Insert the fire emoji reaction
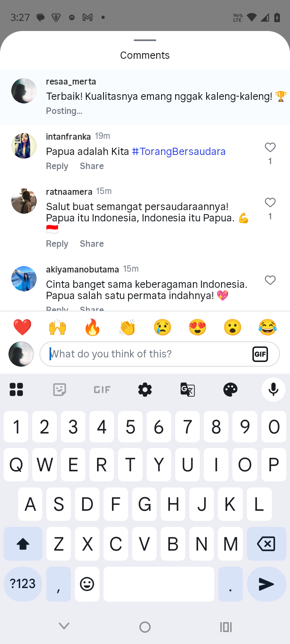This screenshot has height=644, width=290. pyautogui.click(x=93, y=327)
